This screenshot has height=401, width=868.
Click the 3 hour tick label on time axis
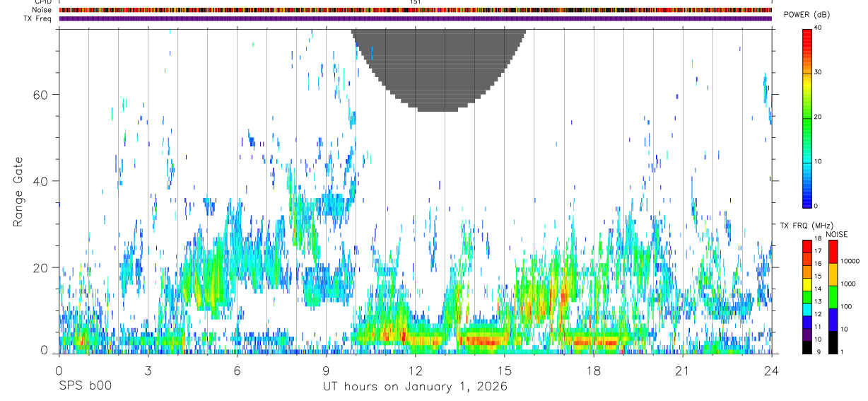pyautogui.click(x=148, y=370)
